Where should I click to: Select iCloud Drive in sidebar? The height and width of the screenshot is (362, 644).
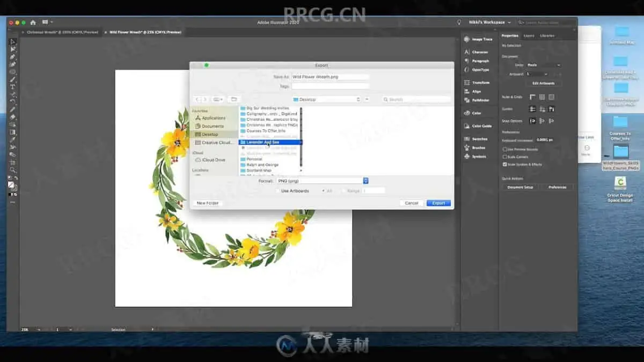click(214, 160)
